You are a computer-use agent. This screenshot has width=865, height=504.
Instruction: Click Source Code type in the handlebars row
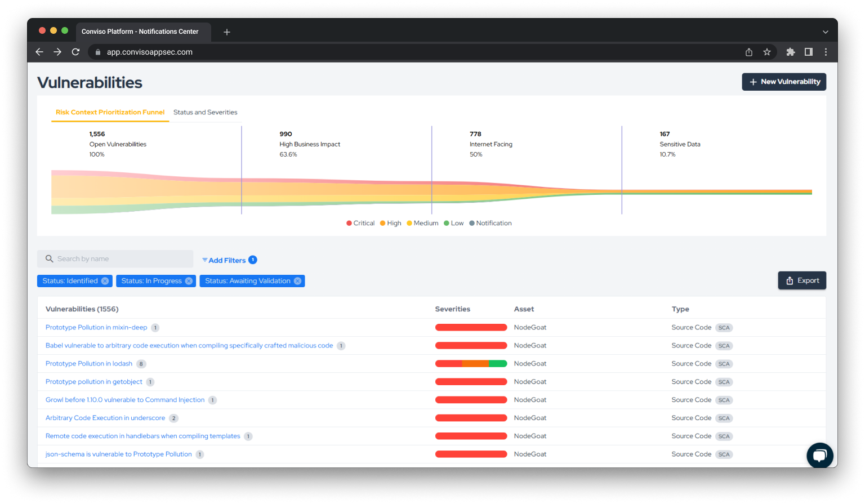click(691, 436)
